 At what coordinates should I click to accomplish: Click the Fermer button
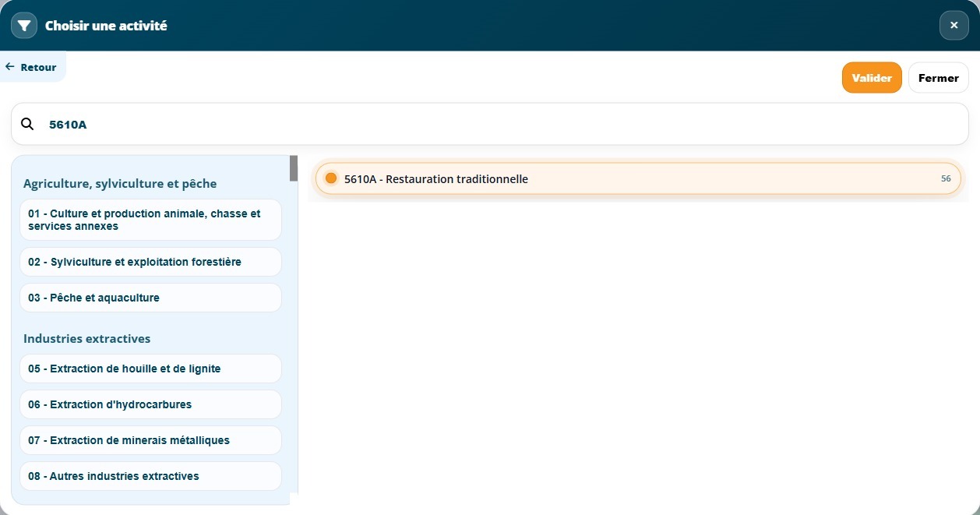pyautogui.click(x=939, y=78)
